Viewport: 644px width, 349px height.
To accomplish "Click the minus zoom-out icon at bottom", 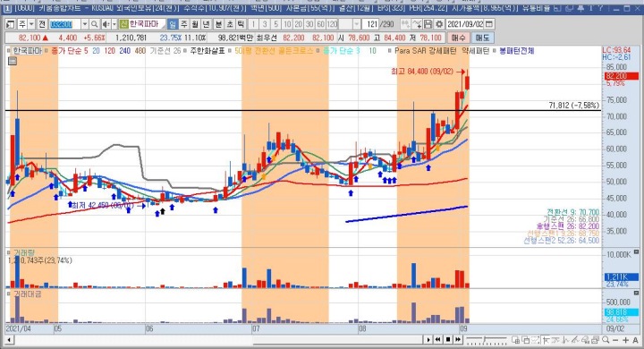I will 615,340.
